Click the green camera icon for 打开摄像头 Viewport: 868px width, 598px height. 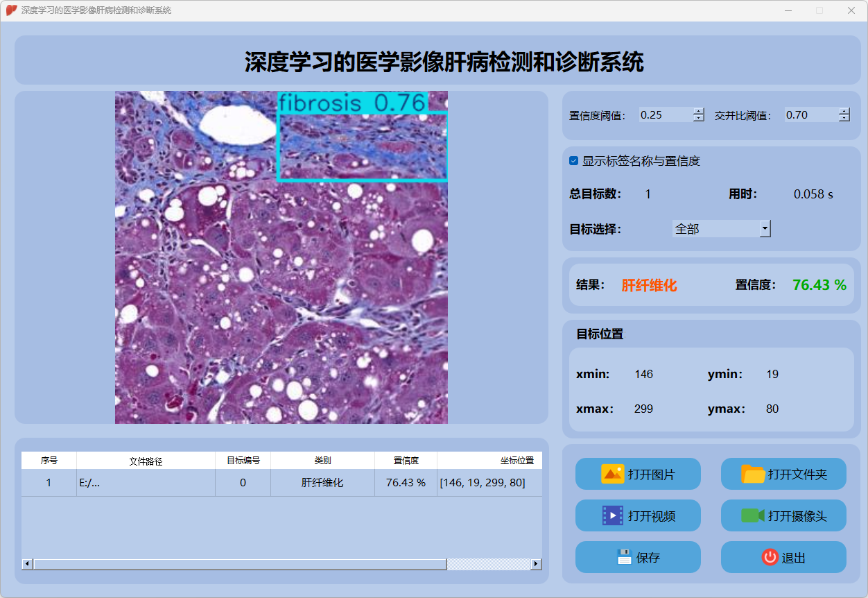pyautogui.click(x=753, y=516)
